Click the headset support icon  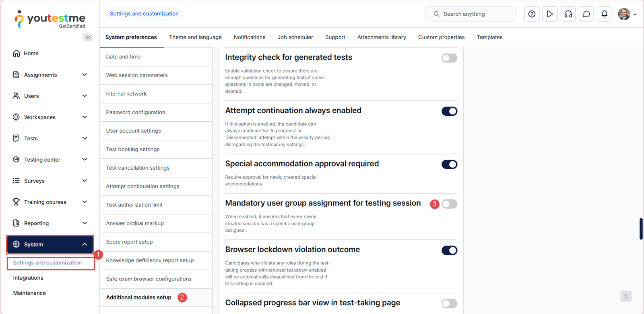pos(568,14)
